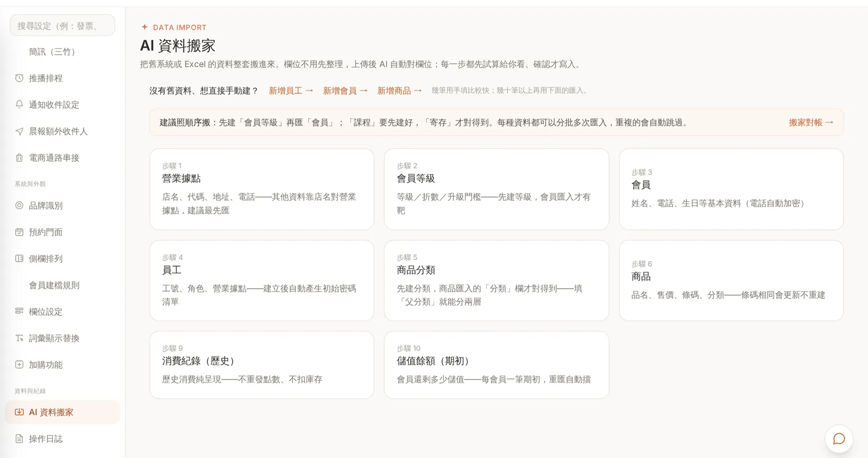Click the form icon beside 欄位設定

(x=19, y=311)
